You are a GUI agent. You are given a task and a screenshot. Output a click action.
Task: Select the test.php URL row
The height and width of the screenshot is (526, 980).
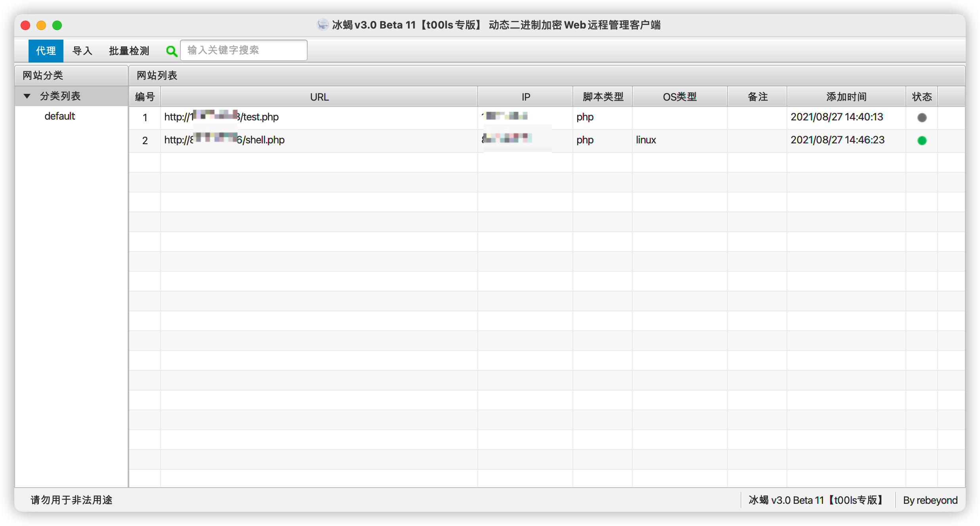260,117
